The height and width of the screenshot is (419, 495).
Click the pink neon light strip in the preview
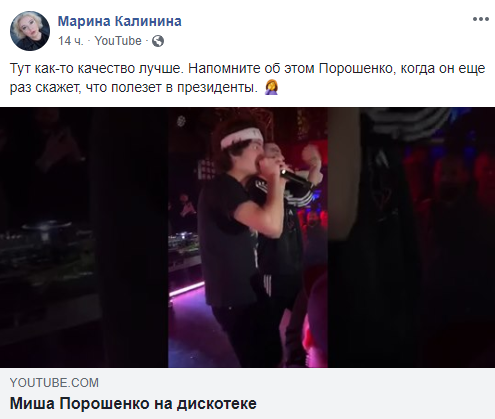coord(187,289)
